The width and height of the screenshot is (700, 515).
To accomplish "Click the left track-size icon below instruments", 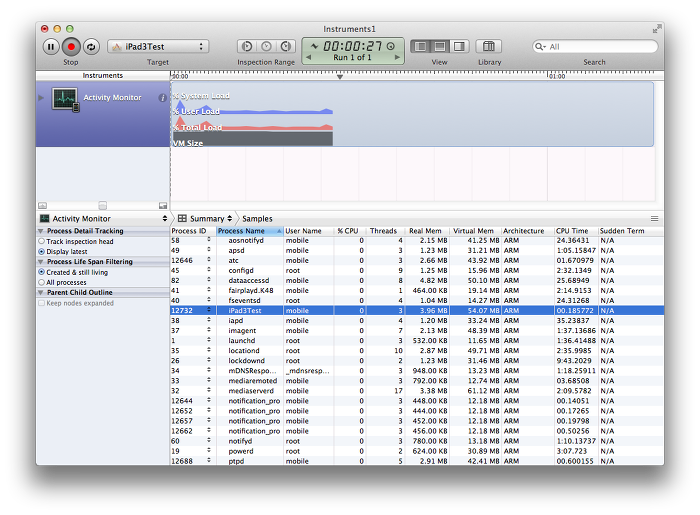I will coord(42,206).
